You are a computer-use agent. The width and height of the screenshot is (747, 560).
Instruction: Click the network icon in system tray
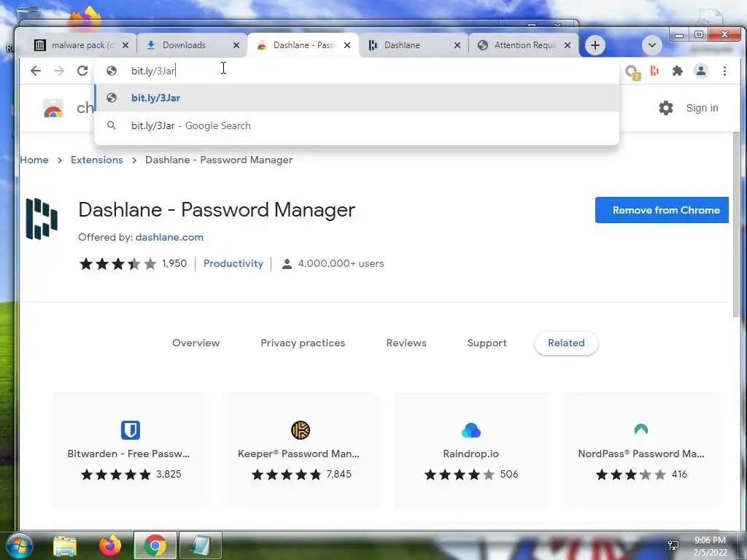[673, 545]
